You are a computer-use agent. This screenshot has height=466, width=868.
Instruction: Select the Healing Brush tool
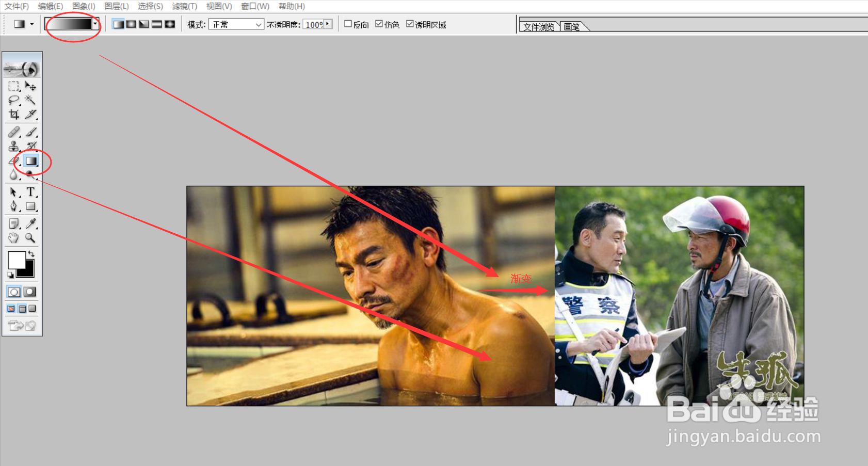pyautogui.click(x=14, y=132)
